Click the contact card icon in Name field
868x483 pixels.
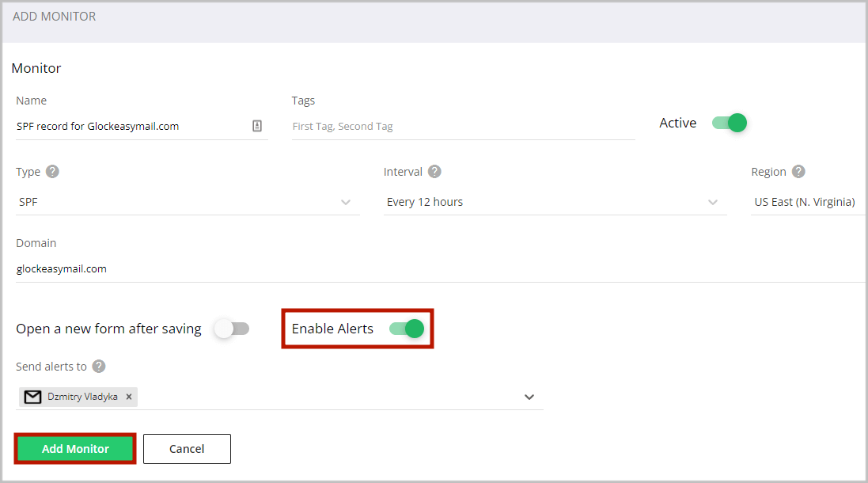point(257,126)
